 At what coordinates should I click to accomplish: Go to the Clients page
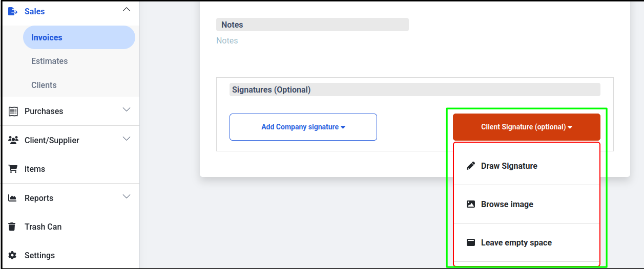pyautogui.click(x=44, y=85)
